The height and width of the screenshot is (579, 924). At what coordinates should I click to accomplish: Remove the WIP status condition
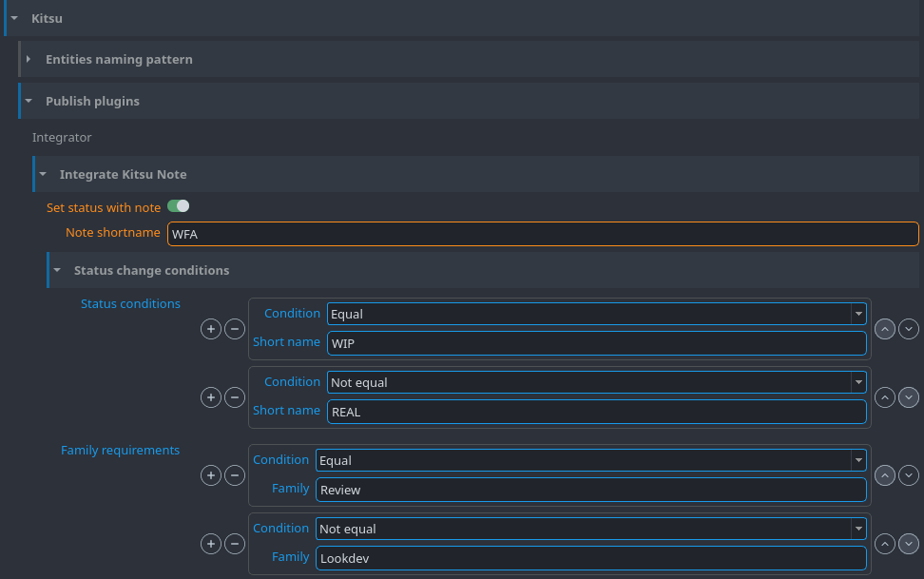(235, 329)
